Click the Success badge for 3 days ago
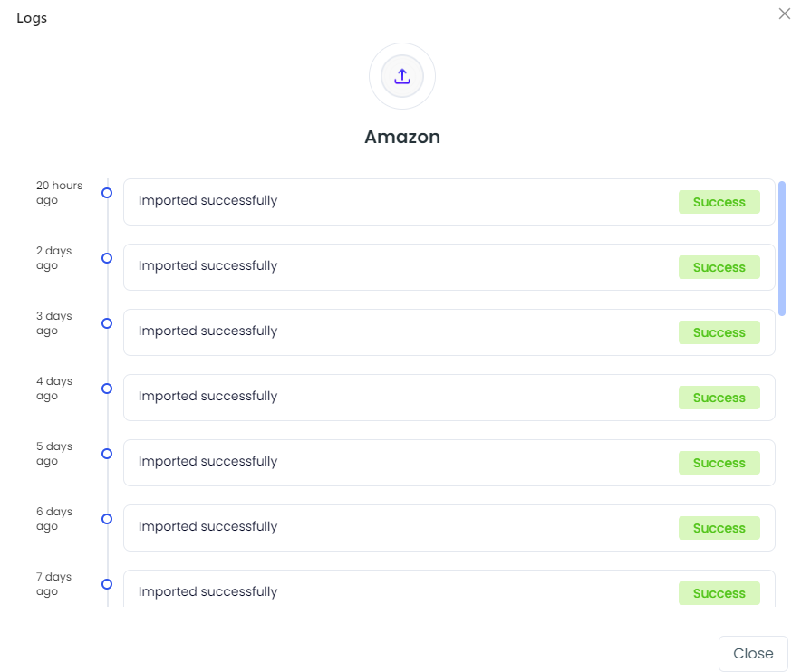This screenshot has width=801, height=672. point(719,332)
